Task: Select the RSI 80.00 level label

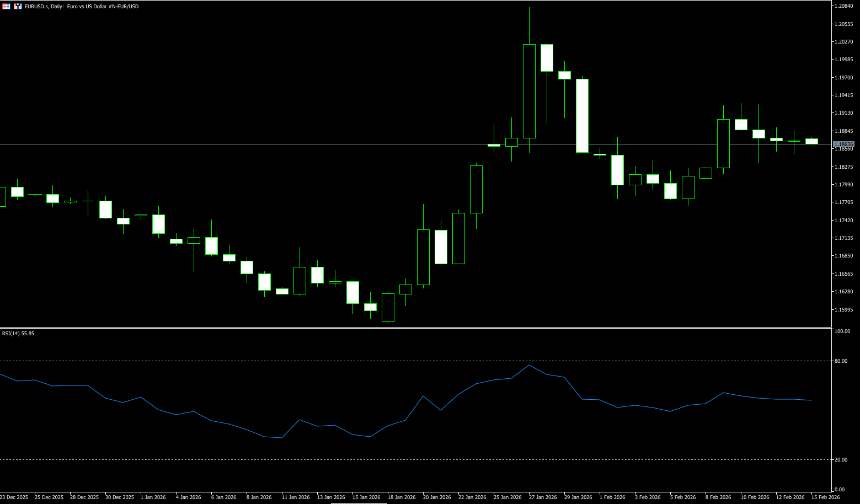Action: [841, 361]
